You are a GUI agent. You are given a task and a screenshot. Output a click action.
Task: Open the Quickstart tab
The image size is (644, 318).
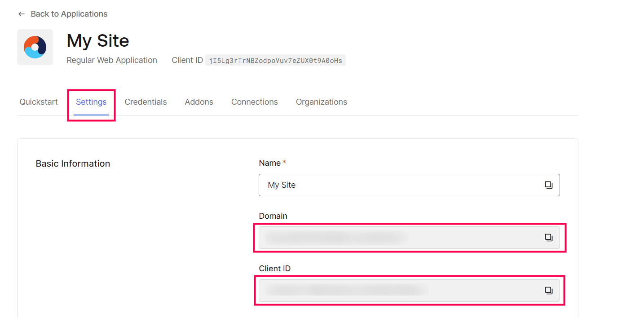click(x=39, y=102)
